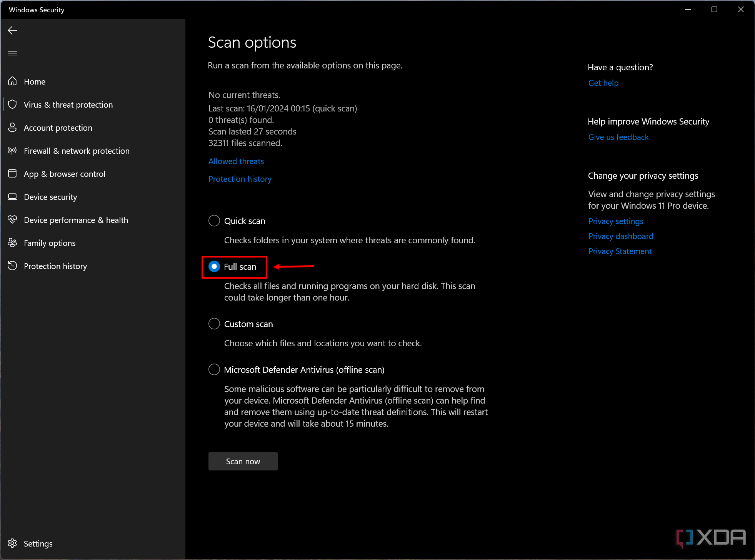Open the Allowed threats link
This screenshot has height=560, width=755.
(236, 161)
